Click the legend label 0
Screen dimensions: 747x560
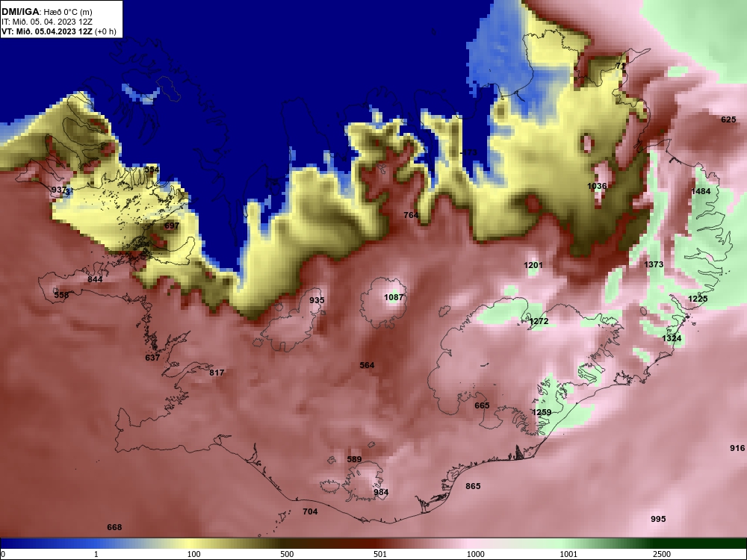pos(2,554)
